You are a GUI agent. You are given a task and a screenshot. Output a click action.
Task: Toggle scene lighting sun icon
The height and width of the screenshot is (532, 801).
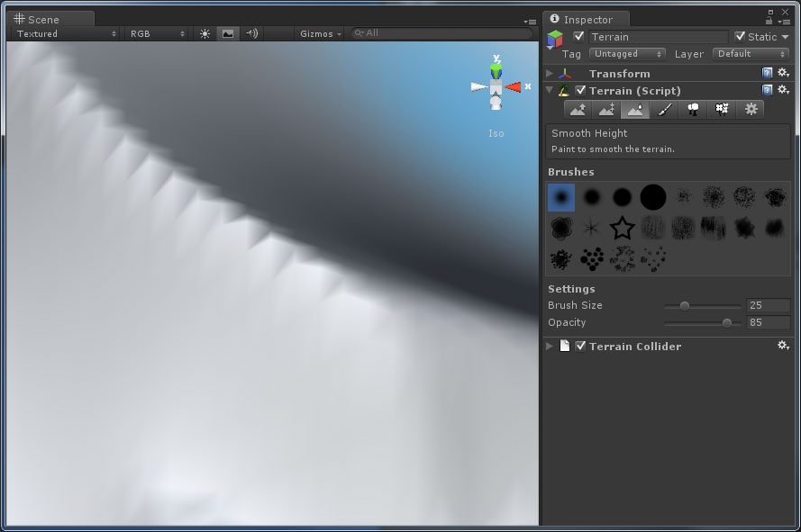click(205, 33)
